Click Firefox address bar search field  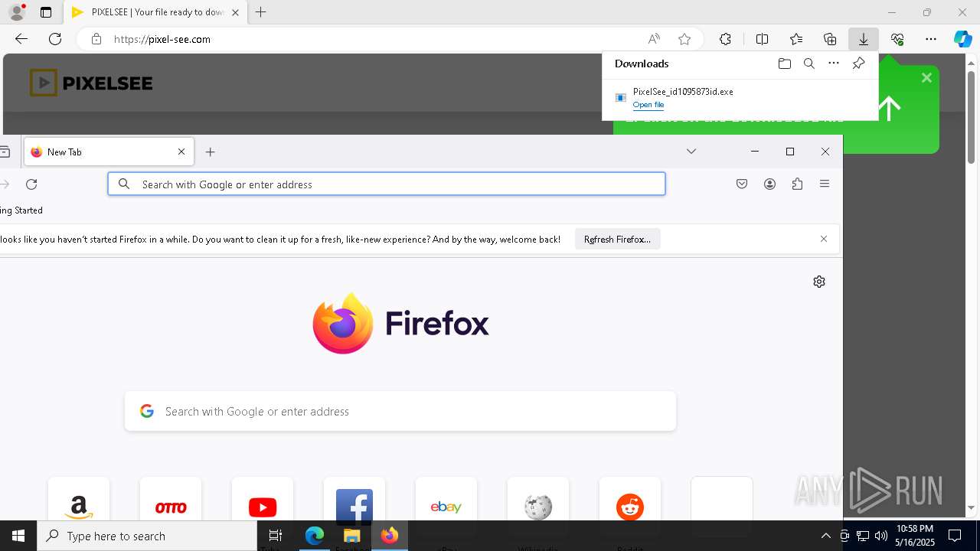(x=387, y=184)
